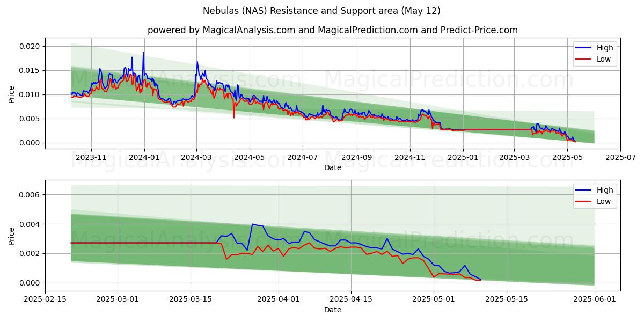Click the "2025-04-01" date tick label
644x322 pixels.
[279, 299]
